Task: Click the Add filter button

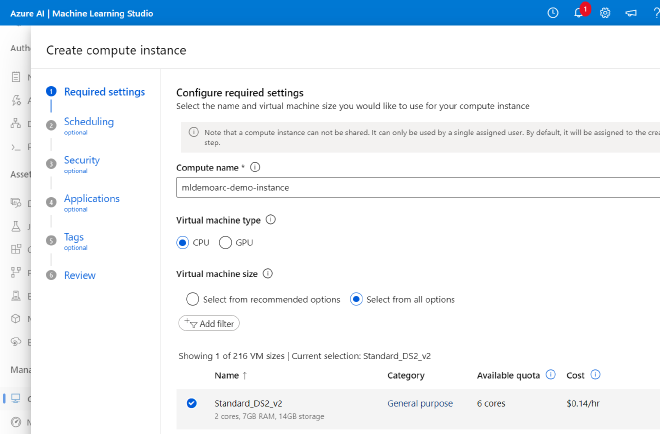Action: coord(209,323)
